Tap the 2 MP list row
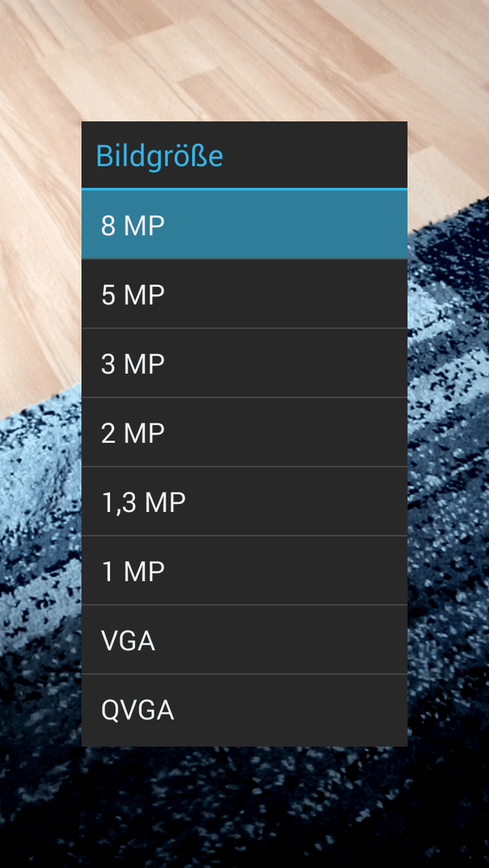Image resolution: width=489 pixels, height=868 pixels. click(244, 432)
